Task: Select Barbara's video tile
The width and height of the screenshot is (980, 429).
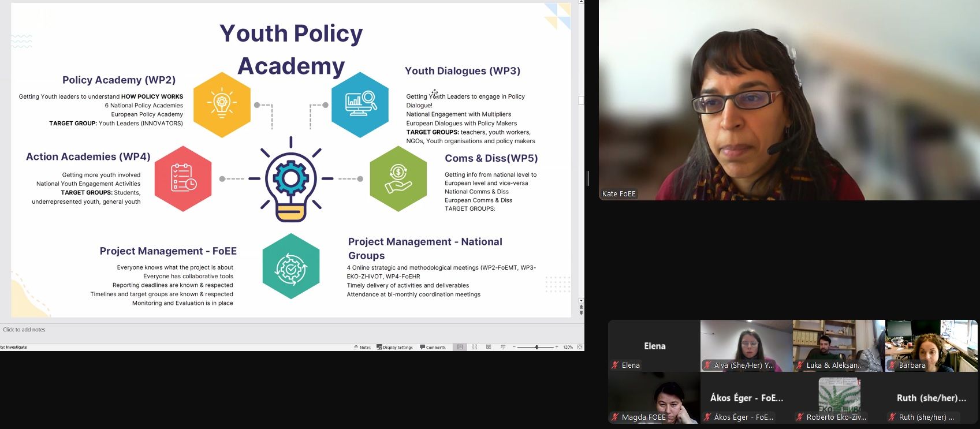Action: (931, 346)
